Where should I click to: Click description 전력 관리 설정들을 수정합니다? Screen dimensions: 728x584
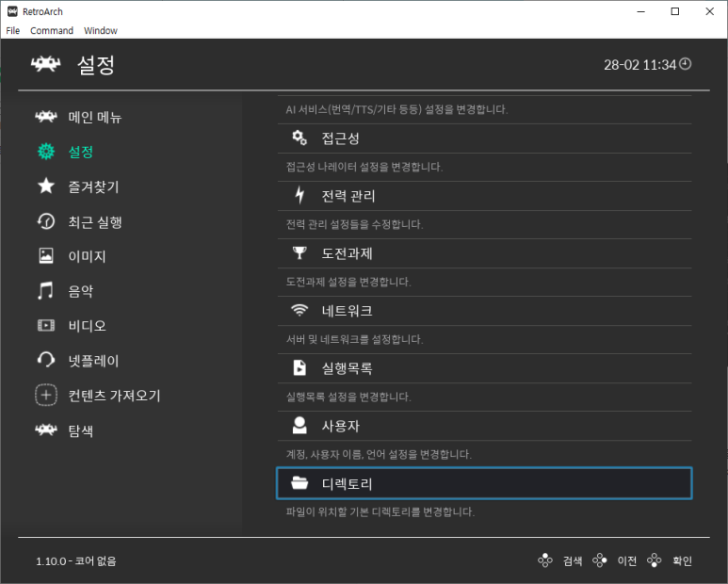pyautogui.click(x=355, y=224)
